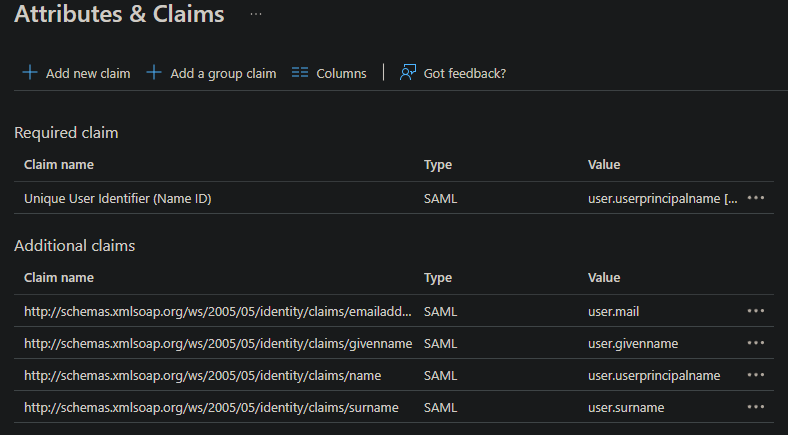Click the plus icon for Add a group claim
This screenshot has width=788, height=435.
[x=154, y=73]
